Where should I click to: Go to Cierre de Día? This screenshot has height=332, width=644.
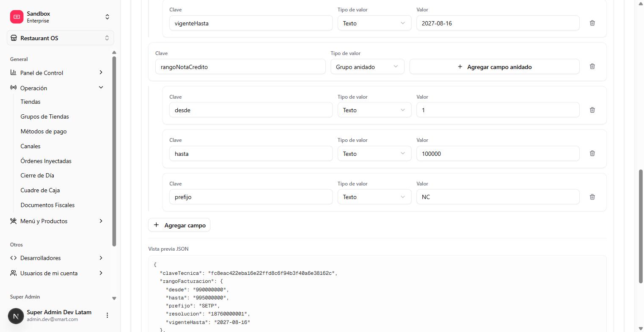(x=37, y=175)
